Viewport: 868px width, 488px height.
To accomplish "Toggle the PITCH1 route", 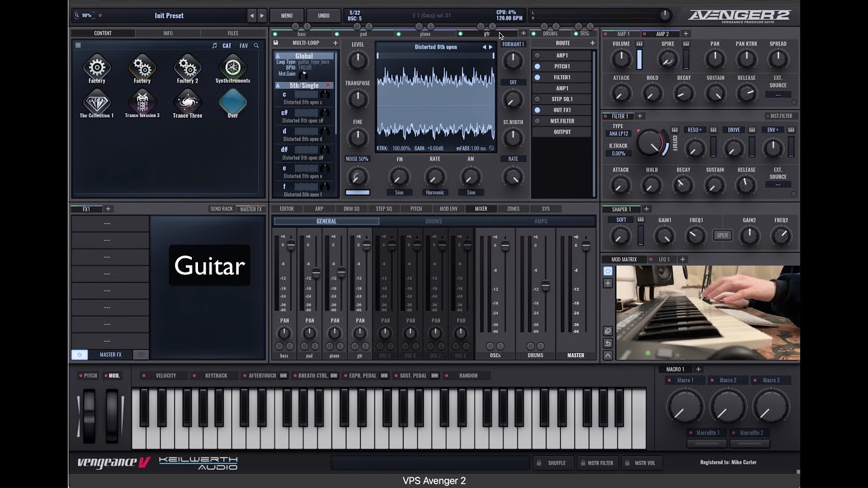I will (537, 66).
